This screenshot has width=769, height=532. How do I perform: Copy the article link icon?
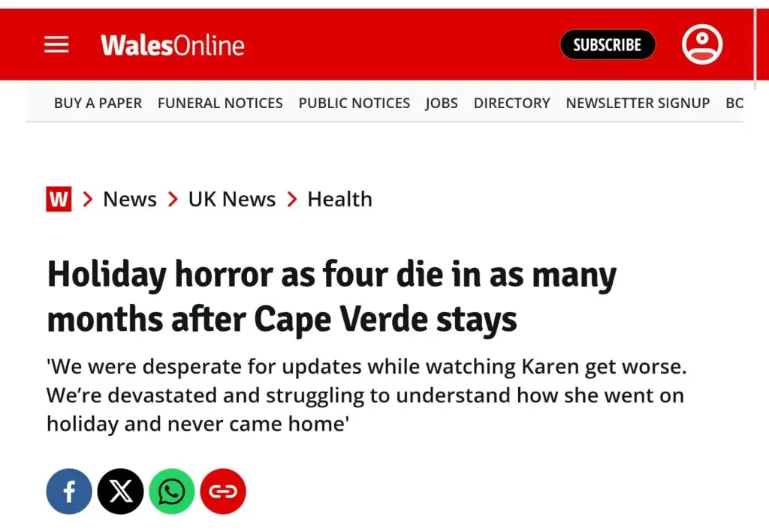click(223, 491)
